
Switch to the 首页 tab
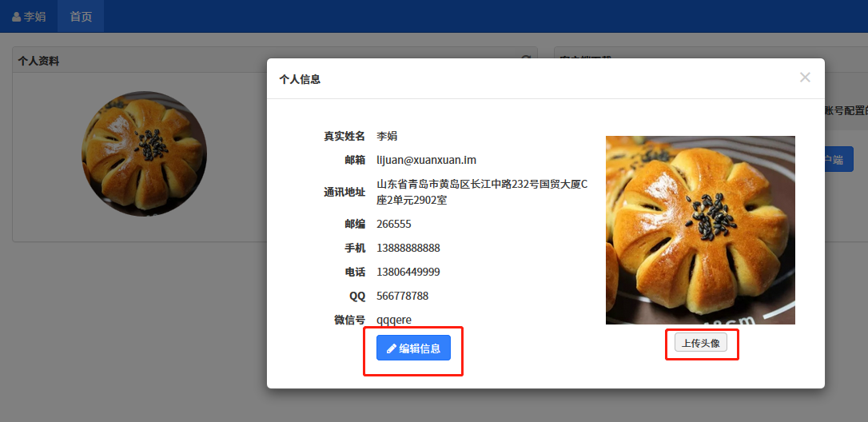click(x=81, y=16)
